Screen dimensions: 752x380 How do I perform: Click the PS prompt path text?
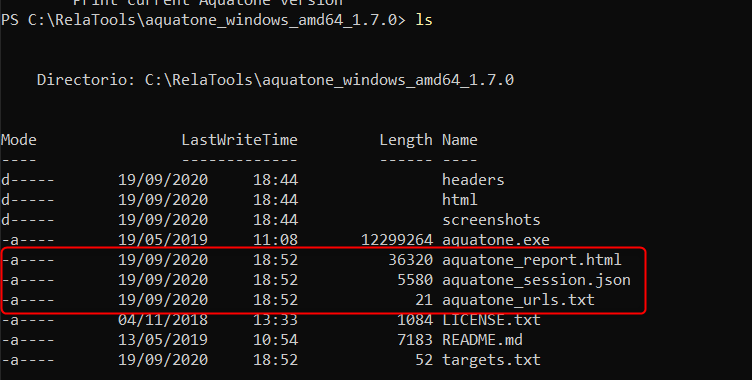pos(203,20)
